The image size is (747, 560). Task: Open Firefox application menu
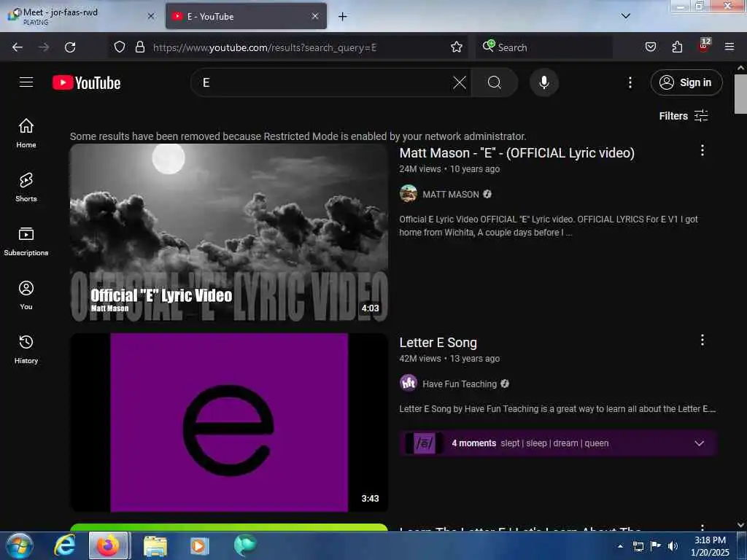pyautogui.click(x=729, y=47)
